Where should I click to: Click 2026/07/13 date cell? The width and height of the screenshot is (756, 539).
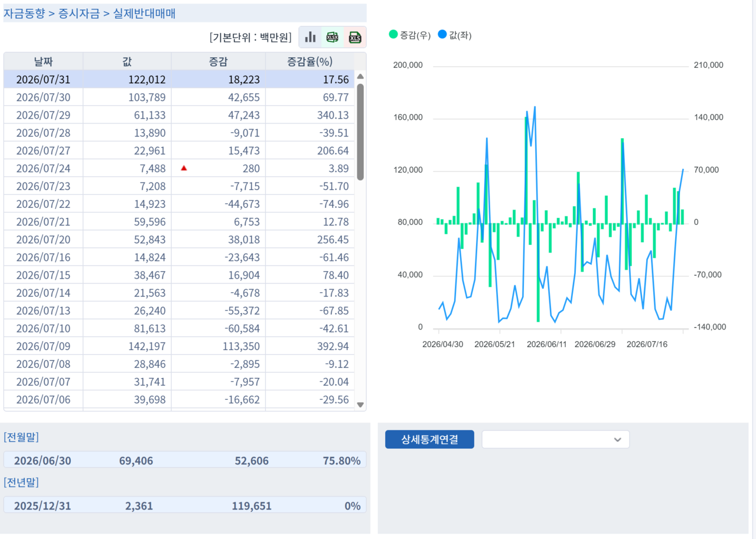(43, 311)
